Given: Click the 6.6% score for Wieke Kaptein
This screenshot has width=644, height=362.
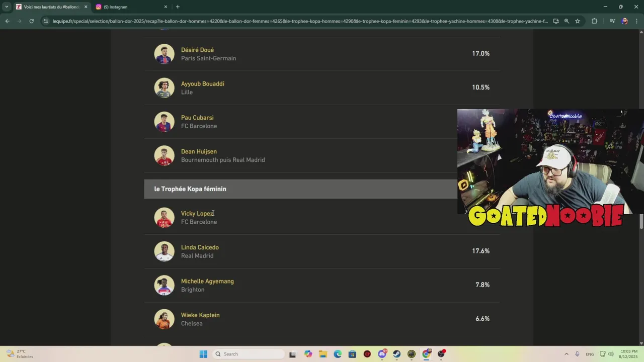Looking at the screenshot, I should tap(482, 318).
